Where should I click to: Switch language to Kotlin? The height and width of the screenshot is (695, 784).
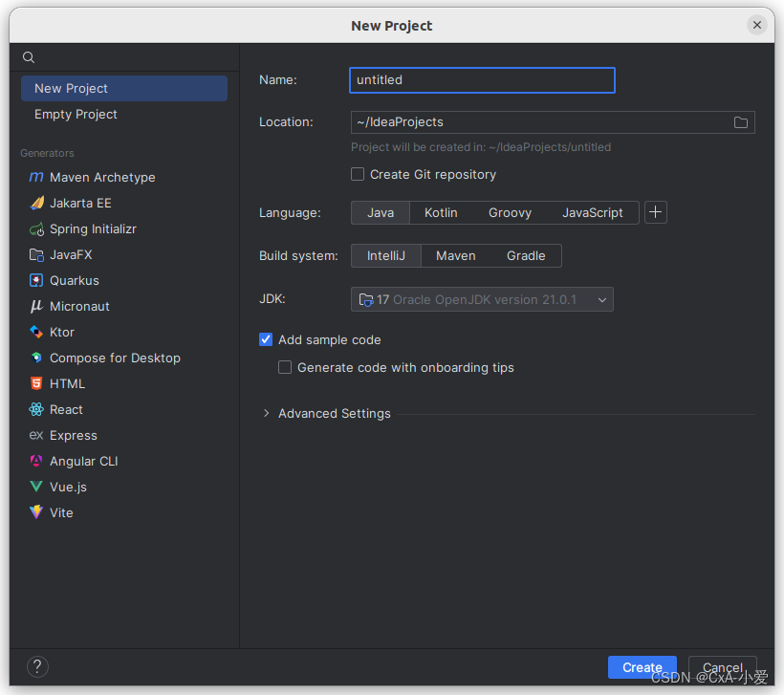(441, 213)
